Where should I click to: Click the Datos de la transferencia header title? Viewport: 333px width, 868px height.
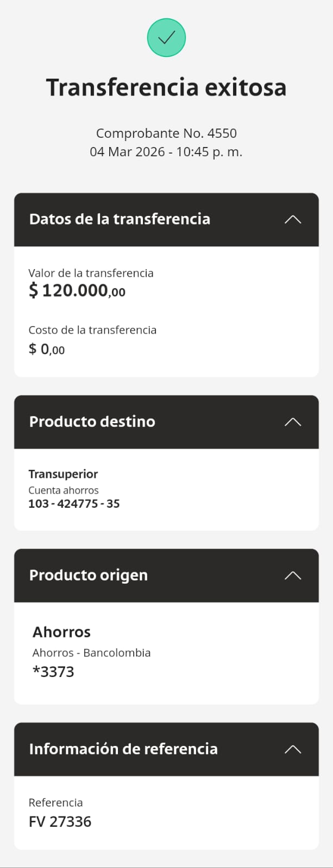[x=120, y=219]
